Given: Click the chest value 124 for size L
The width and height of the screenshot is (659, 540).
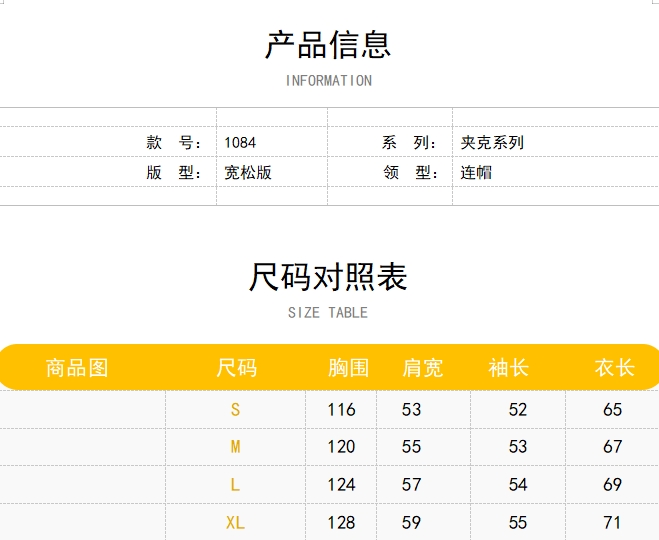Looking at the screenshot, I should click(342, 485).
